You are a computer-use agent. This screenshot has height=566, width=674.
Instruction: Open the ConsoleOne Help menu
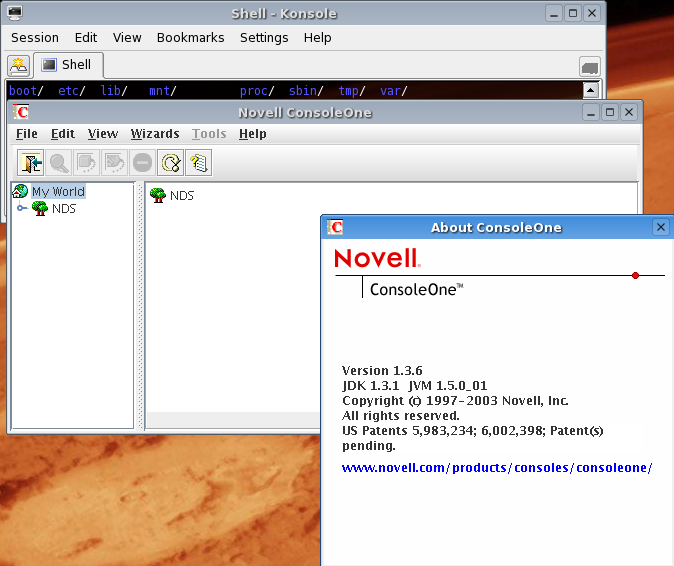click(x=253, y=134)
